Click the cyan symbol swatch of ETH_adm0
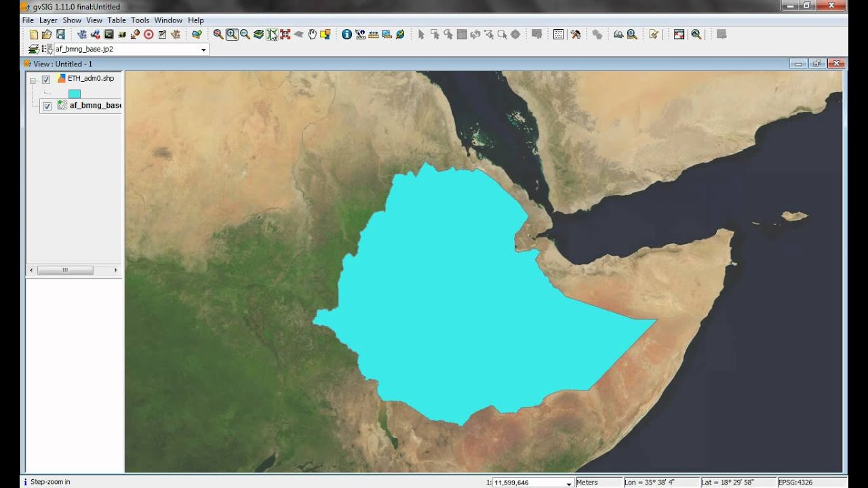 tap(75, 94)
